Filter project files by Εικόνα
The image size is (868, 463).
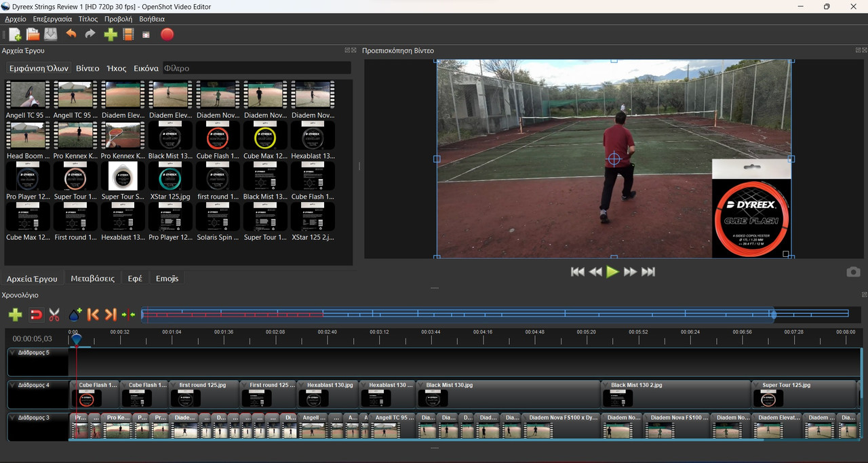click(x=146, y=68)
